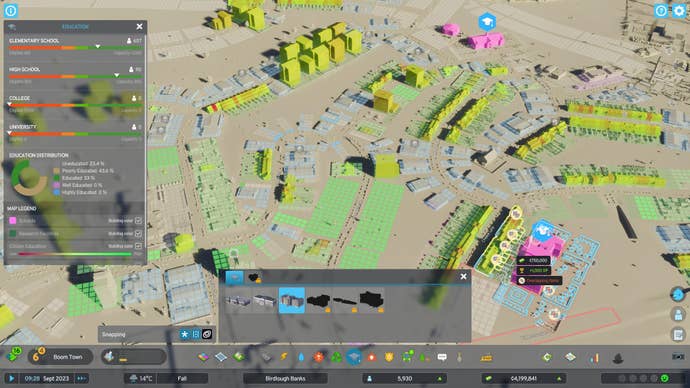This screenshot has height=388, width=690.
Task: Open the Fire and Rescue icon
Action: (372, 357)
